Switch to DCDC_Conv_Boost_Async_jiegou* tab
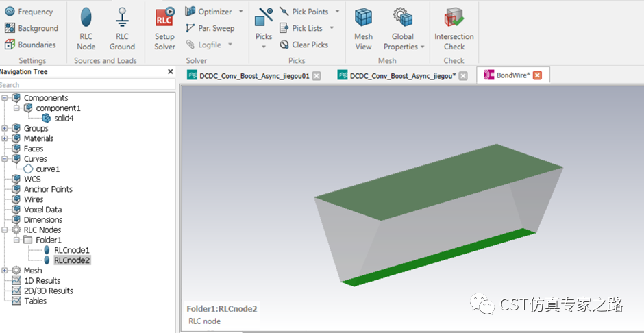The image size is (644, 333). pos(403,75)
